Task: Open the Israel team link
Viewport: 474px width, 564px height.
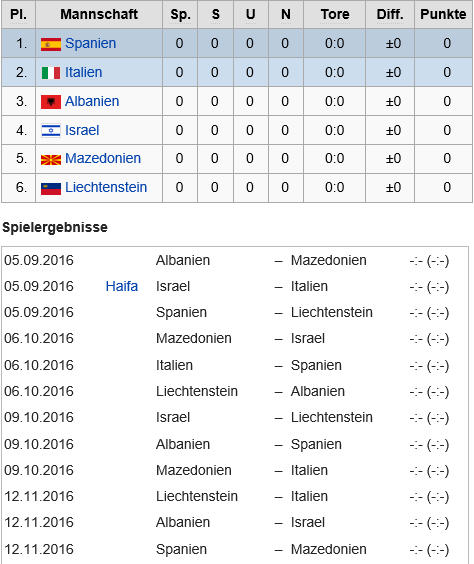Action: 82,130
